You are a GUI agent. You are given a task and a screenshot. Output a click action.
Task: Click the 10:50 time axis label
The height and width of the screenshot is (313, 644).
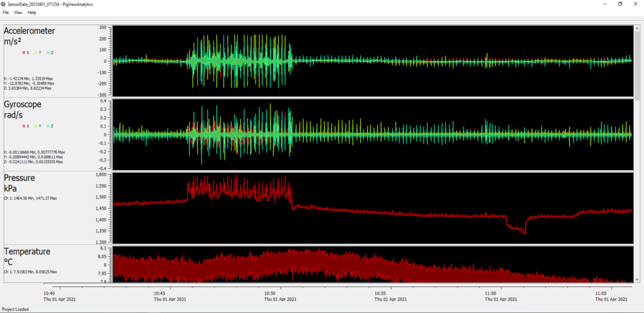[x=280, y=296]
